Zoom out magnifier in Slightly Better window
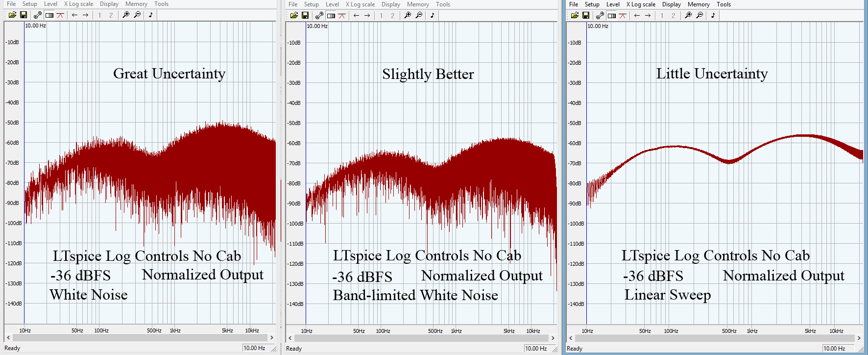The width and height of the screenshot is (868, 355). pyautogui.click(x=419, y=15)
